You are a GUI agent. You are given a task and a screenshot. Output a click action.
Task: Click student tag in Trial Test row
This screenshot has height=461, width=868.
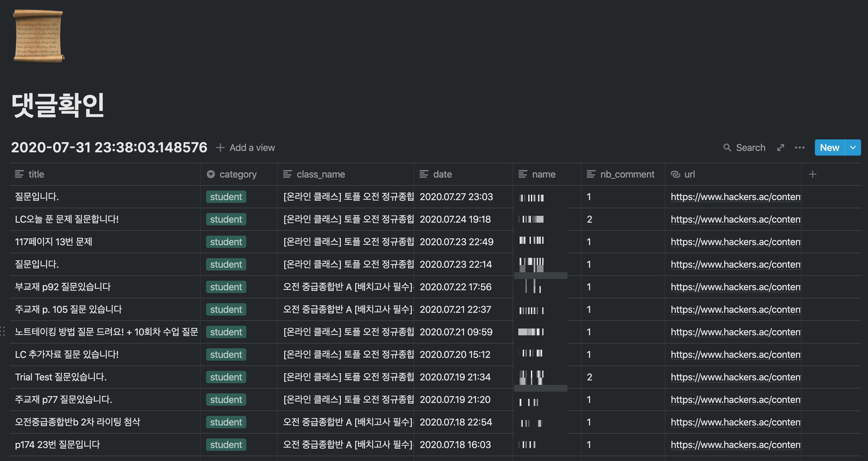click(226, 377)
